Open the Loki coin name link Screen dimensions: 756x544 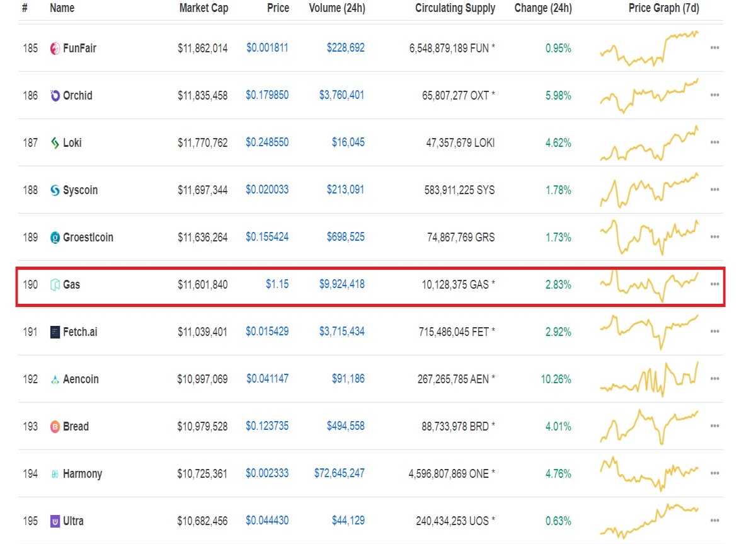pos(72,142)
